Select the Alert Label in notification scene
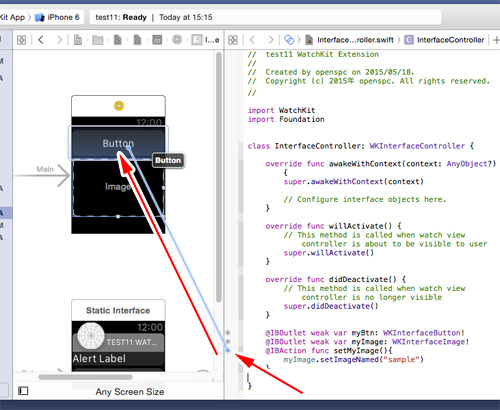Viewport: 500px width, 410px height. pos(99,359)
